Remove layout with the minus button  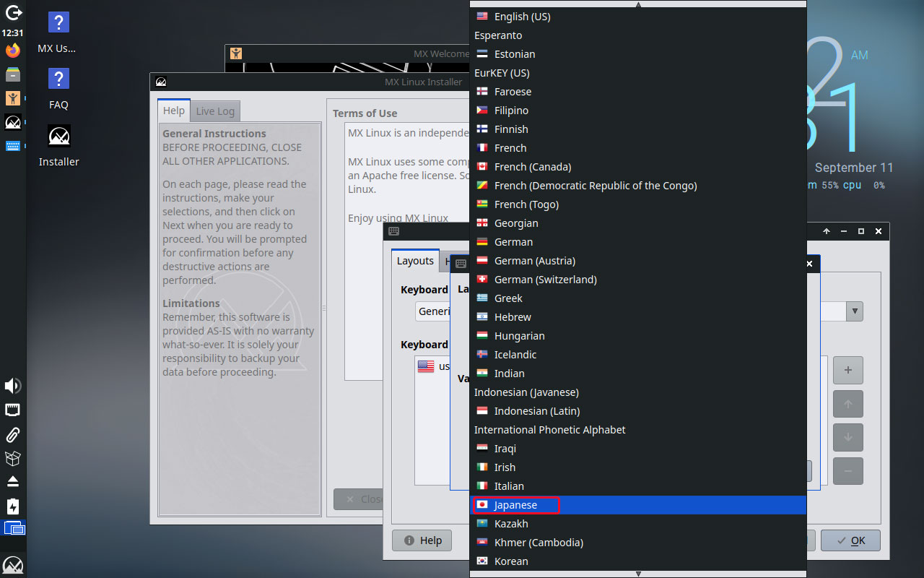click(x=848, y=471)
